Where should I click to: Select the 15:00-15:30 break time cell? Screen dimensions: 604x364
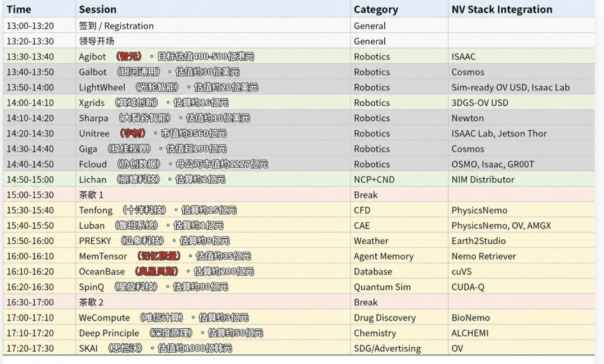pos(39,195)
